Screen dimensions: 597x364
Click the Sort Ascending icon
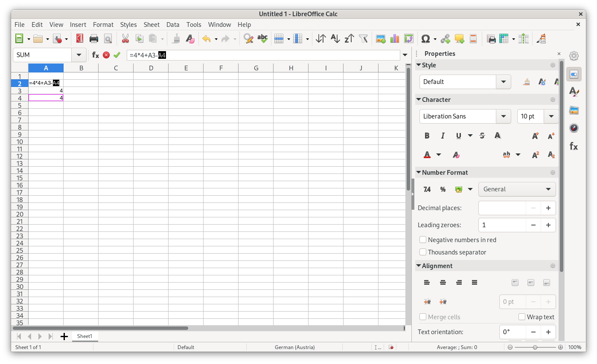pyautogui.click(x=335, y=39)
